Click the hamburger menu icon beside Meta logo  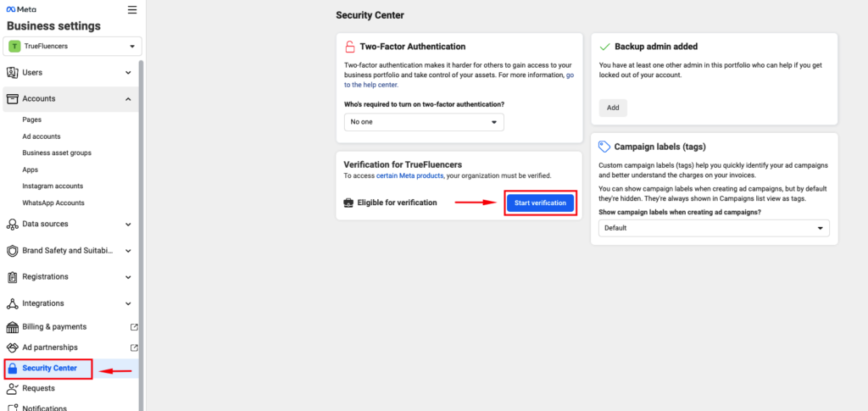(131, 9)
